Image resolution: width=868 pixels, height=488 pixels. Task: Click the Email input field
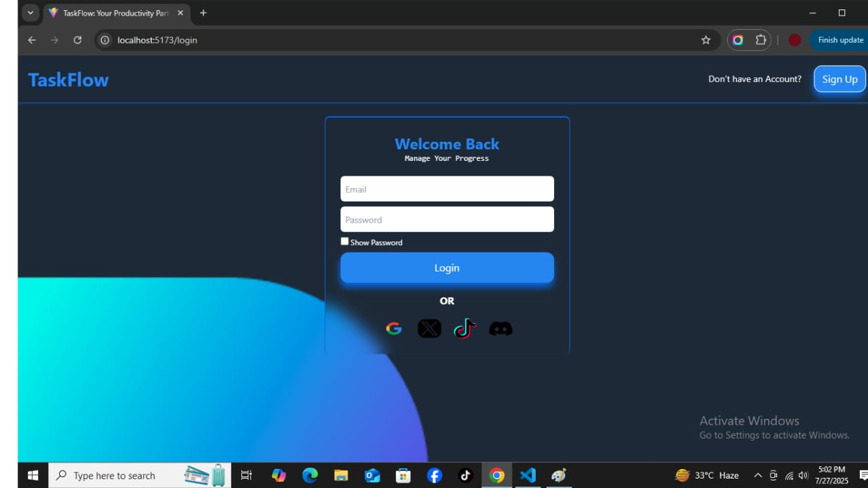pyautogui.click(x=447, y=189)
